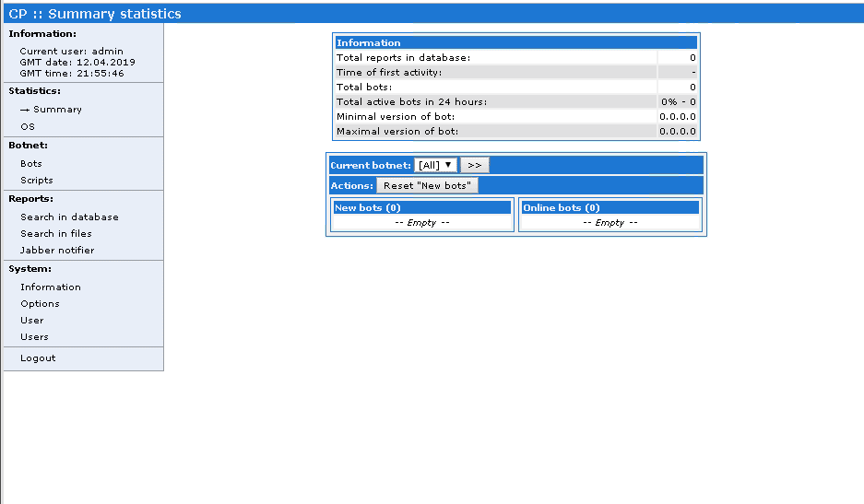Click the >> button beside botnet dropdown
The width and height of the screenshot is (864, 504).
474,165
